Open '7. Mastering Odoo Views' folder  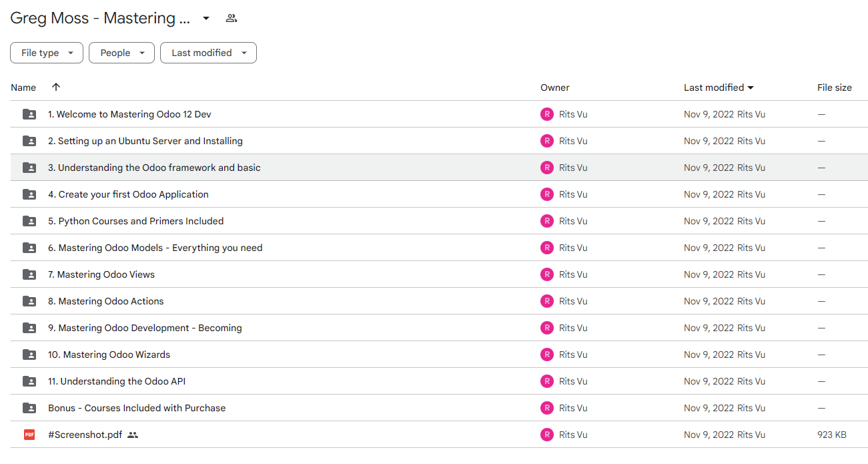point(101,274)
